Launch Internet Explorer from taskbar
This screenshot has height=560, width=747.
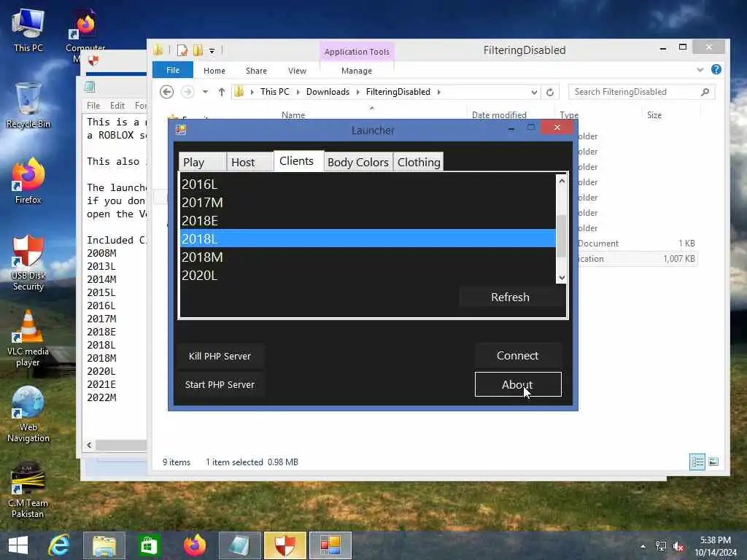click(60, 545)
